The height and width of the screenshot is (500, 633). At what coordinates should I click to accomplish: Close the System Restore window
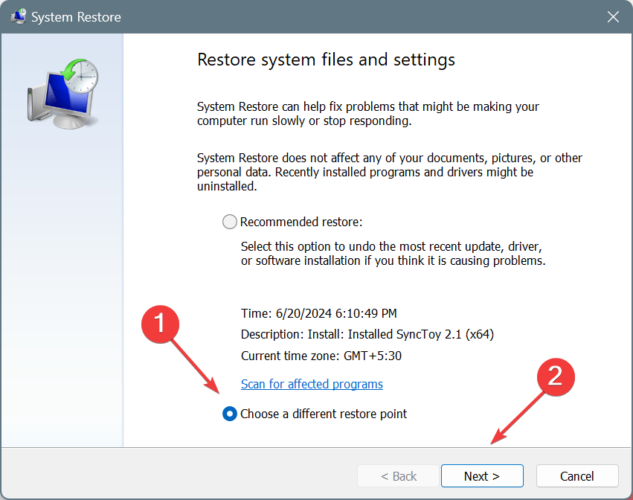click(x=613, y=17)
